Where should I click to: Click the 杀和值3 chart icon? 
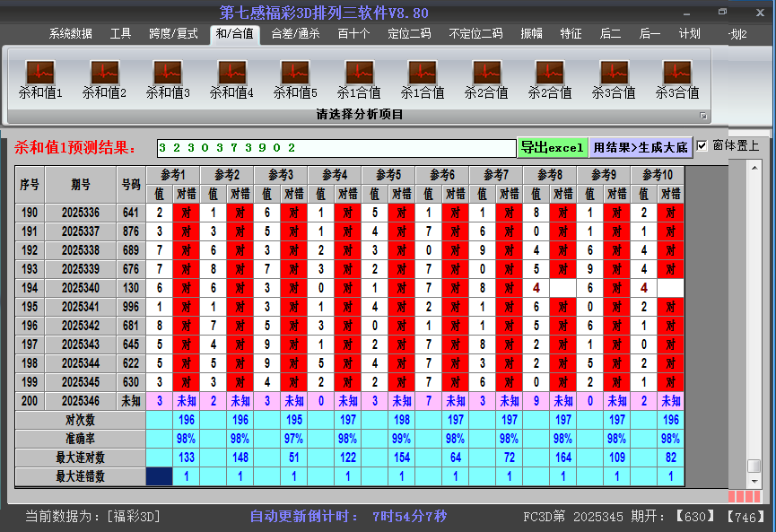(x=168, y=73)
